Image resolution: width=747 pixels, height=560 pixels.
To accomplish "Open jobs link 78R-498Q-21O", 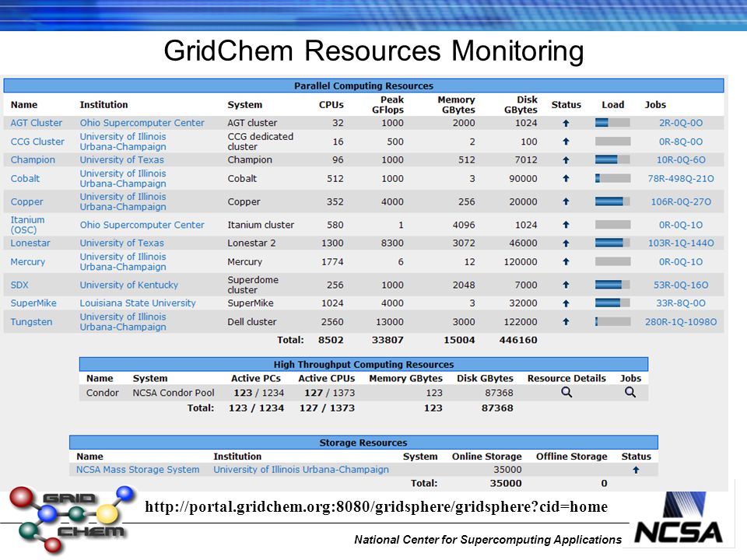I will 681,179.
